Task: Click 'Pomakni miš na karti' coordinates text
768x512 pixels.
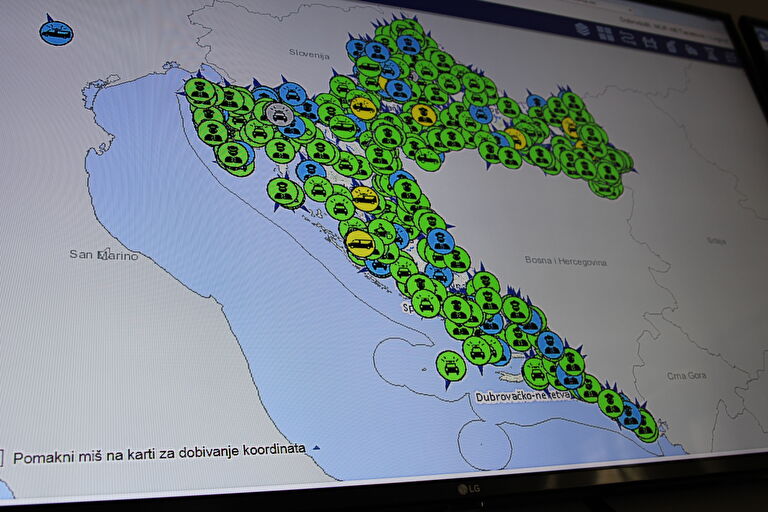Action: pyautogui.click(x=159, y=454)
